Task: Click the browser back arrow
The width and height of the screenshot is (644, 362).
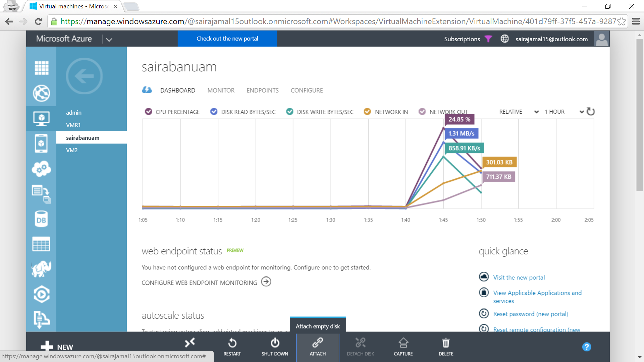Action: [x=9, y=21]
